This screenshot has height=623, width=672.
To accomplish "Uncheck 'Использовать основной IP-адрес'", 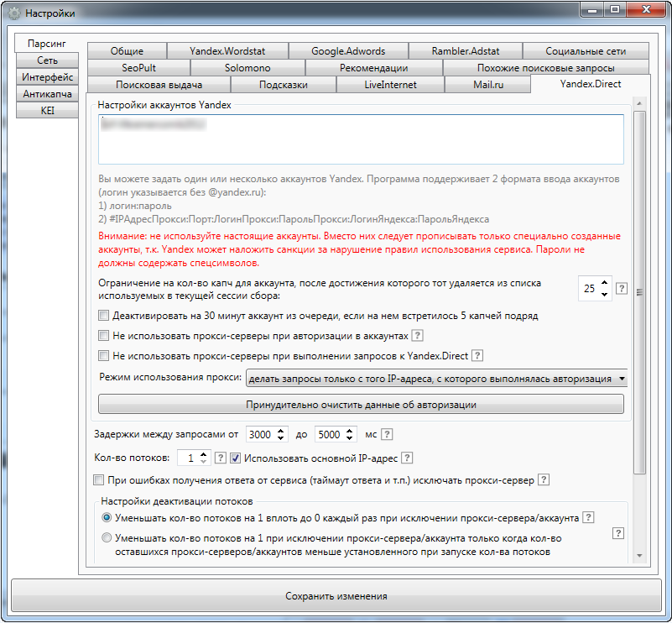I will (x=235, y=458).
